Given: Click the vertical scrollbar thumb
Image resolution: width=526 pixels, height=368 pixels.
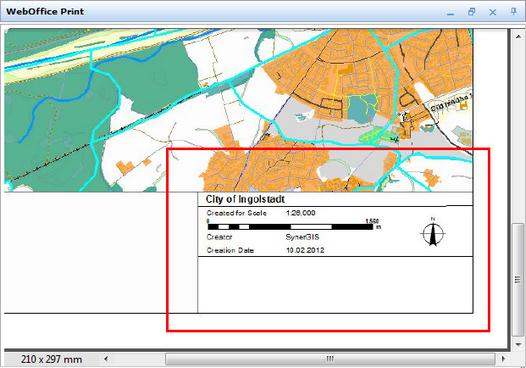Looking at the screenshot, I should click(x=518, y=280).
